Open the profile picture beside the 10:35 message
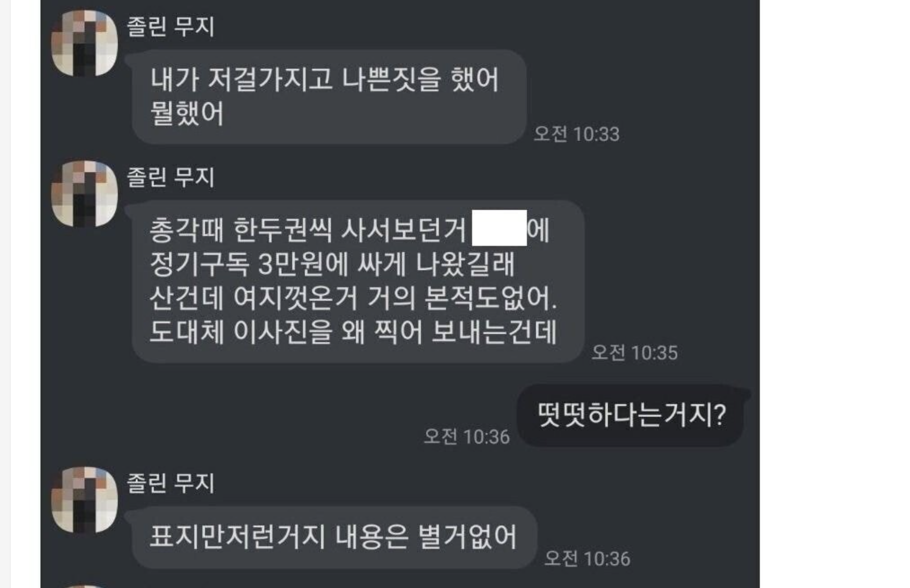This screenshot has width=910, height=588. pyautogui.click(x=85, y=194)
